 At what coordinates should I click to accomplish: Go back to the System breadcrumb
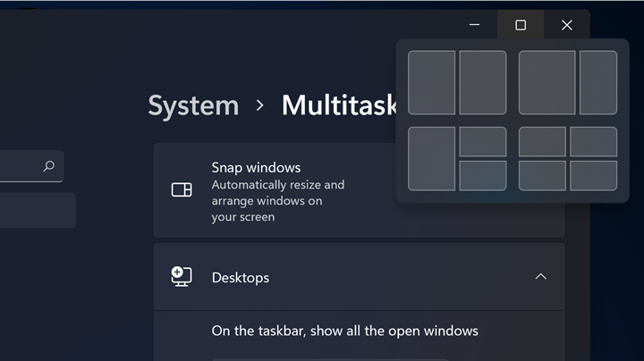click(193, 105)
